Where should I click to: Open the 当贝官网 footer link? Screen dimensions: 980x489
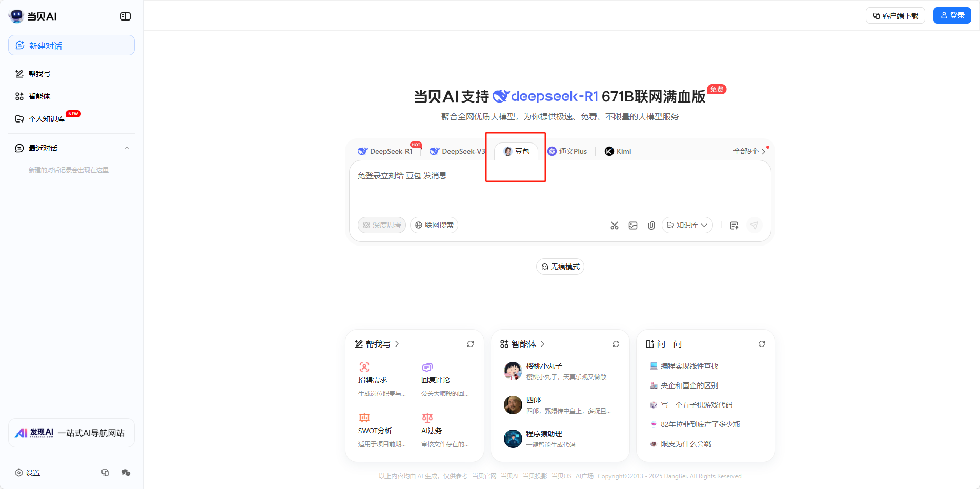tap(484, 476)
